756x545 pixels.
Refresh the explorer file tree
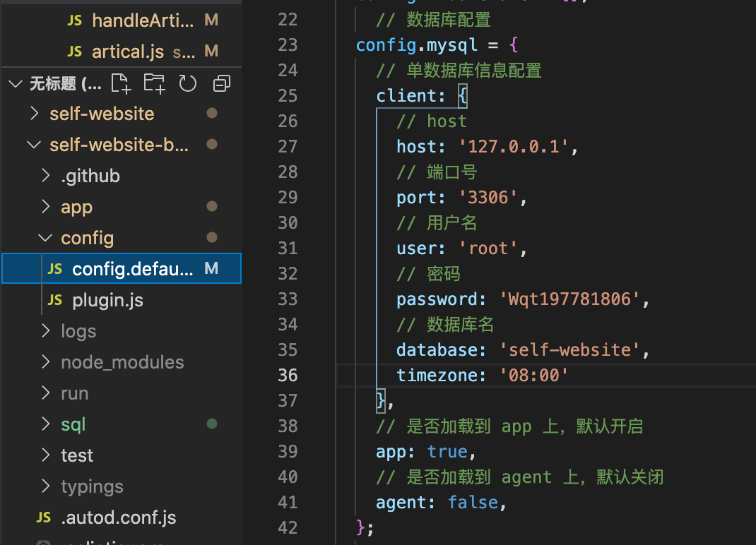point(187,84)
